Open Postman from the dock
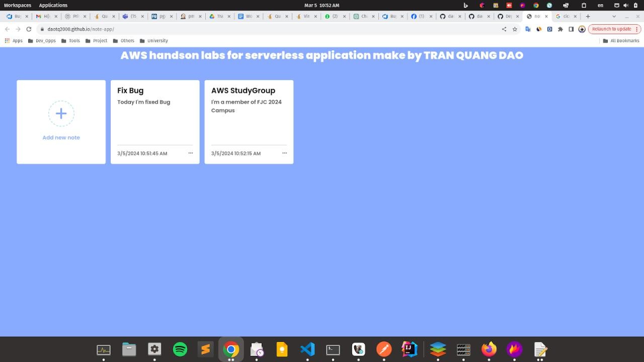Viewport: 644px width, 362px height. coord(384,349)
